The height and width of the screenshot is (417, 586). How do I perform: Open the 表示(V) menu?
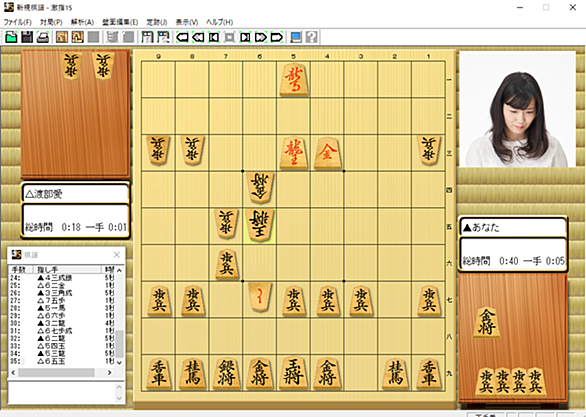(186, 22)
